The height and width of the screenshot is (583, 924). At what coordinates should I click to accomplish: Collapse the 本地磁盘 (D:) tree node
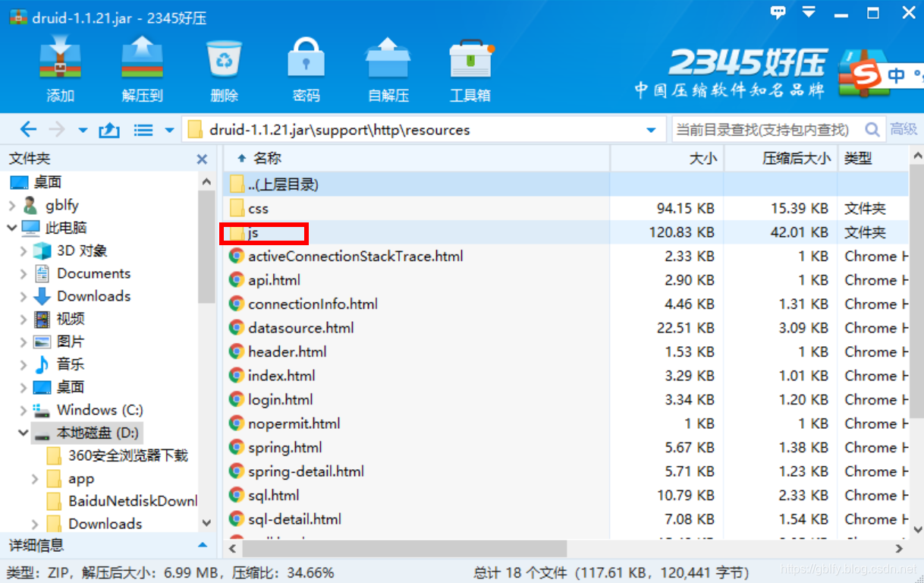click(x=24, y=433)
